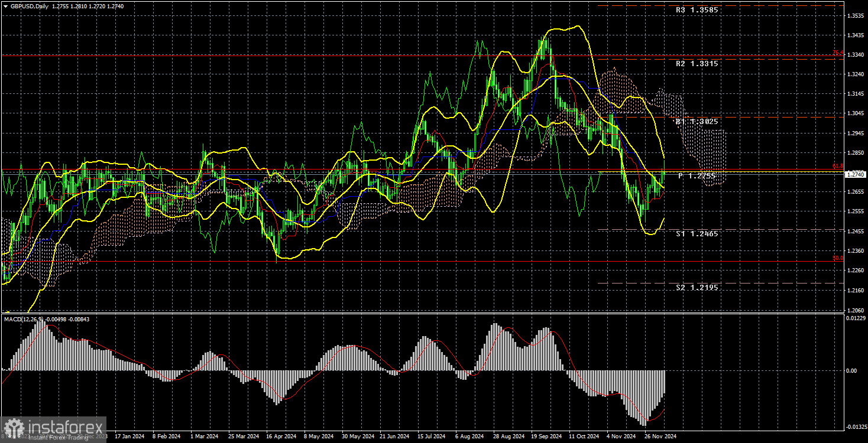Click the R2 1.3315 pivot label
This screenshot has height=443, width=868.
click(698, 63)
